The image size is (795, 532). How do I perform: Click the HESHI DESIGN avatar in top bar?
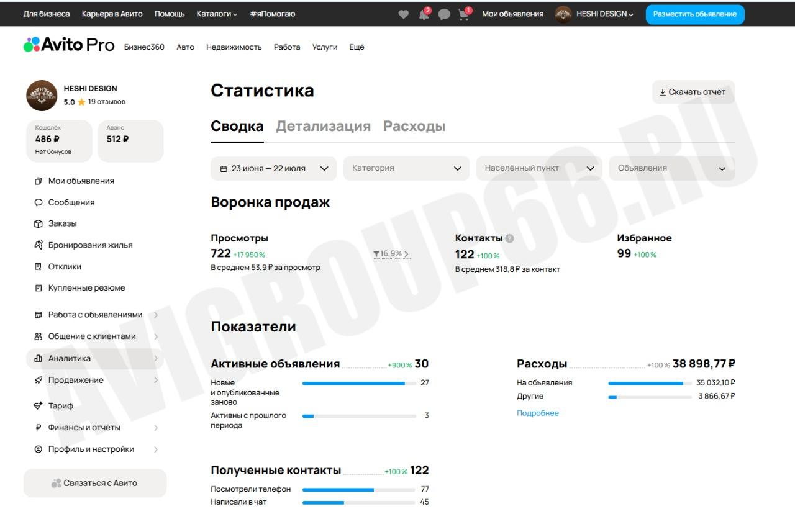pyautogui.click(x=563, y=14)
